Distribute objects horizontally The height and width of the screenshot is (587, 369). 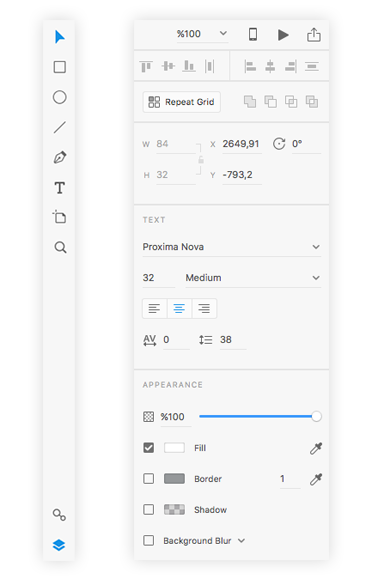210,67
